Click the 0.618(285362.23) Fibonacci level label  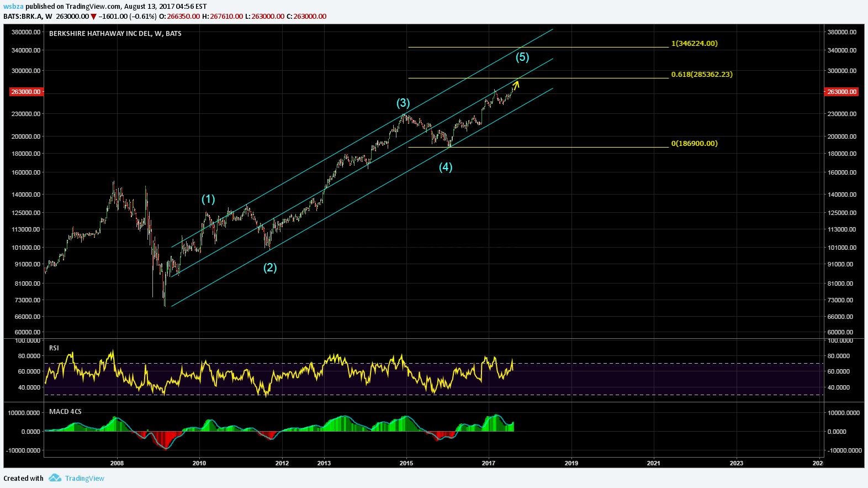[x=702, y=74]
